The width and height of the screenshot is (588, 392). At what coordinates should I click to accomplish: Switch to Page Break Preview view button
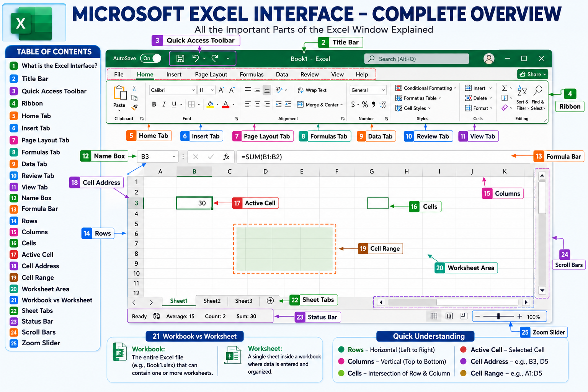click(x=464, y=316)
